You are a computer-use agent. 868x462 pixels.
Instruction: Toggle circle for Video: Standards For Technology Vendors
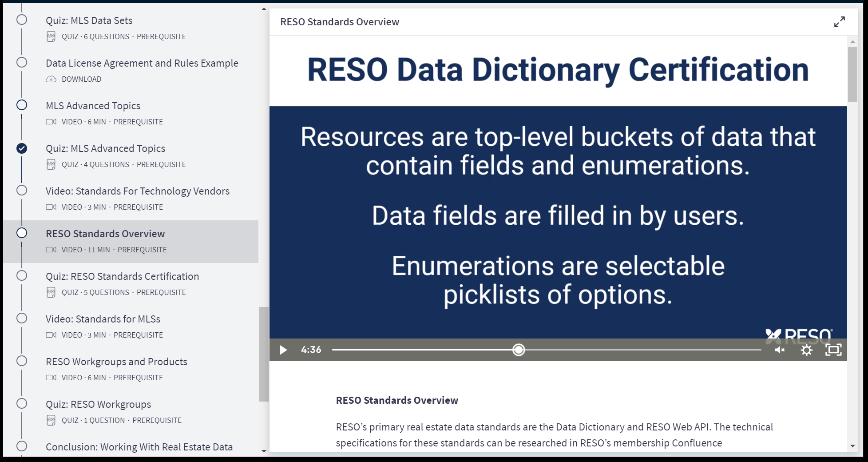[x=22, y=191]
